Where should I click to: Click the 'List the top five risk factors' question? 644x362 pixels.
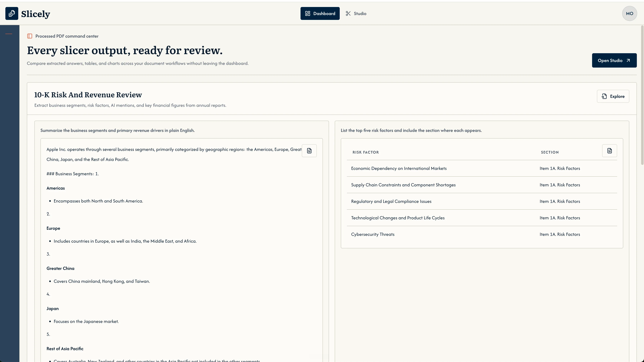click(x=411, y=130)
